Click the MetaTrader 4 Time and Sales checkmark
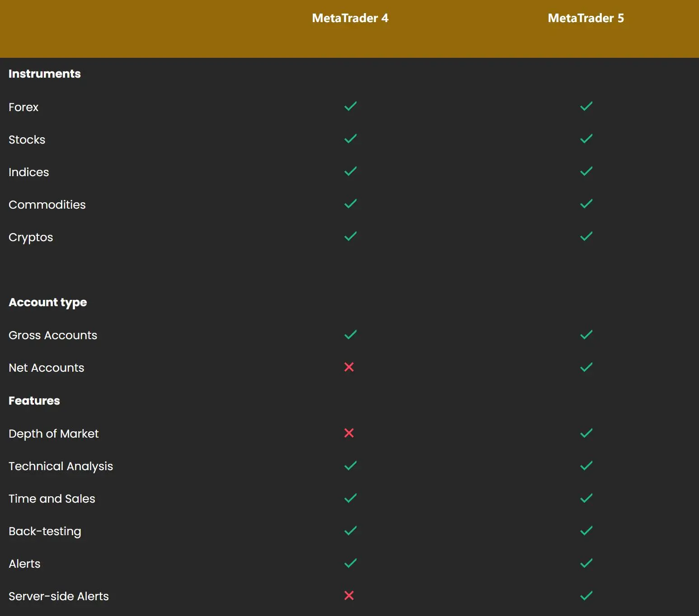The height and width of the screenshot is (616, 699). 351,498
